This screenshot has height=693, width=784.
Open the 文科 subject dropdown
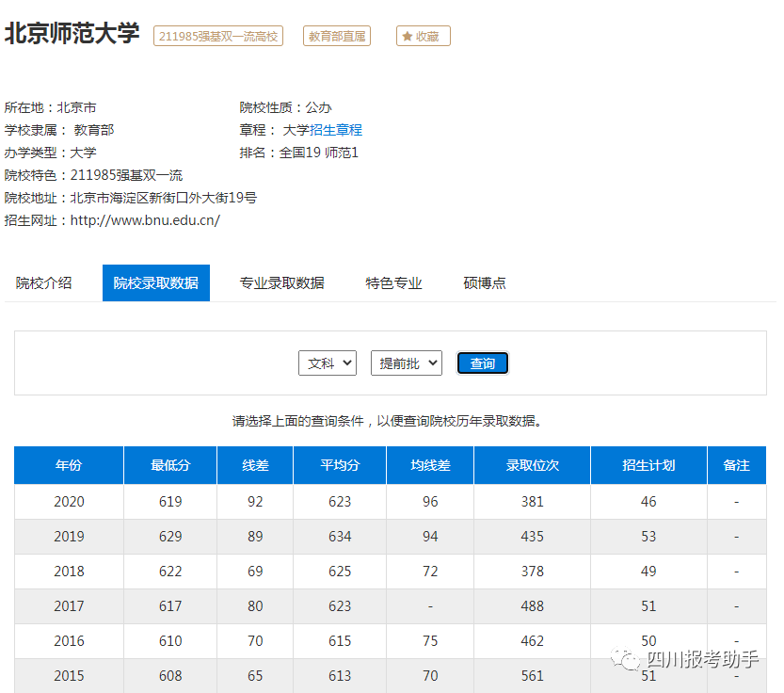click(327, 363)
